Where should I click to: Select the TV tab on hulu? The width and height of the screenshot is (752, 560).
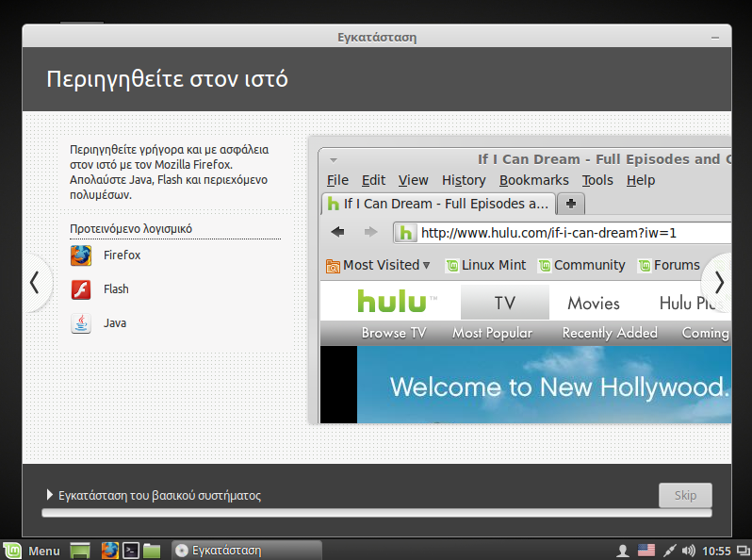(504, 303)
